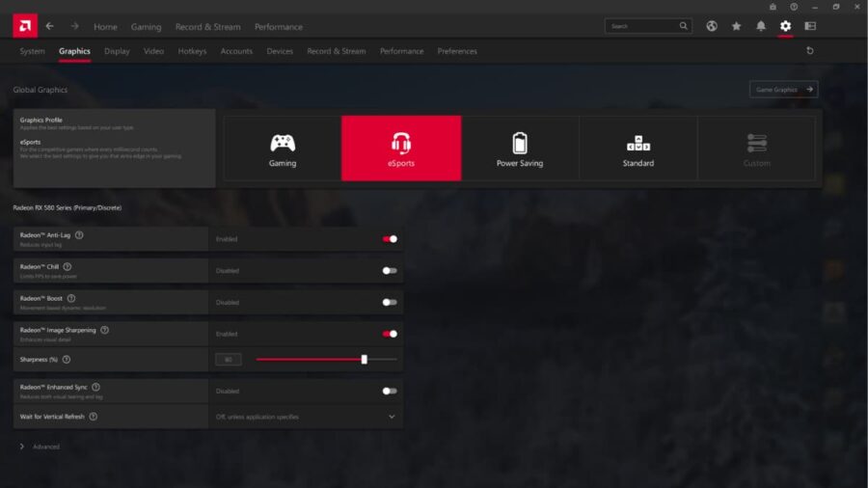Toggle the sidebar panel icon
Viewport: 868px width, 488px height.
(x=810, y=26)
